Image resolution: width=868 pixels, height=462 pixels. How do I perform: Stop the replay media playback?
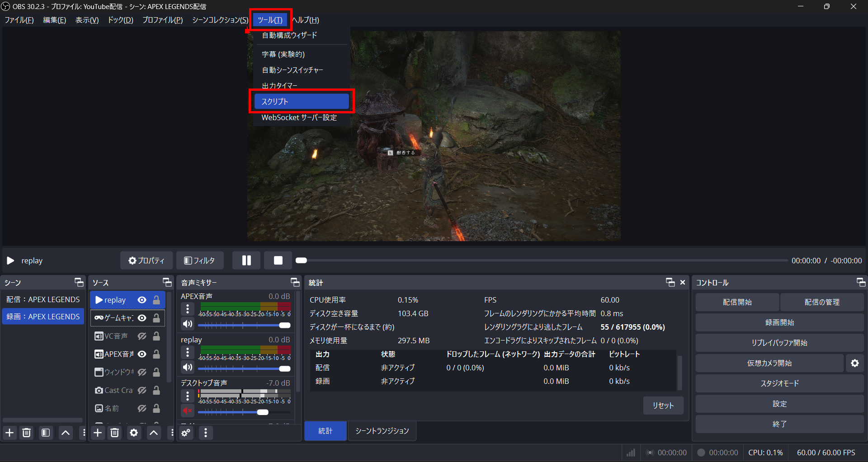[278, 261]
